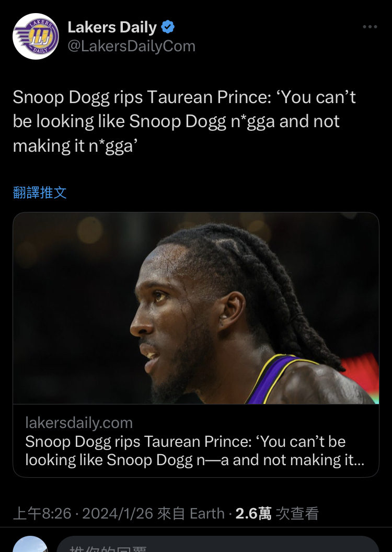The image size is (392, 552).
Task: Tap the 次查看 views label
Action: [x=297, y=513]
